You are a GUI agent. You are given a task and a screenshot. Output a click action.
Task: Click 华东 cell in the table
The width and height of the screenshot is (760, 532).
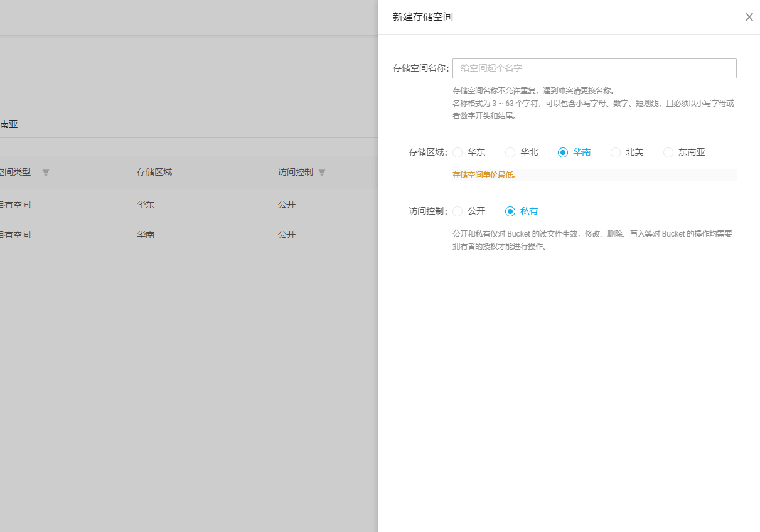(x=146, y=205)
